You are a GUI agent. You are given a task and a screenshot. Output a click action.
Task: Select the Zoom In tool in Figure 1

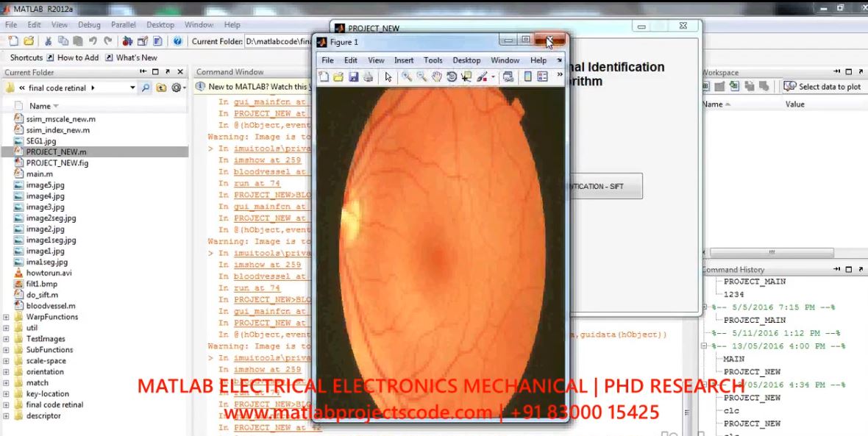tap(406, 77)
